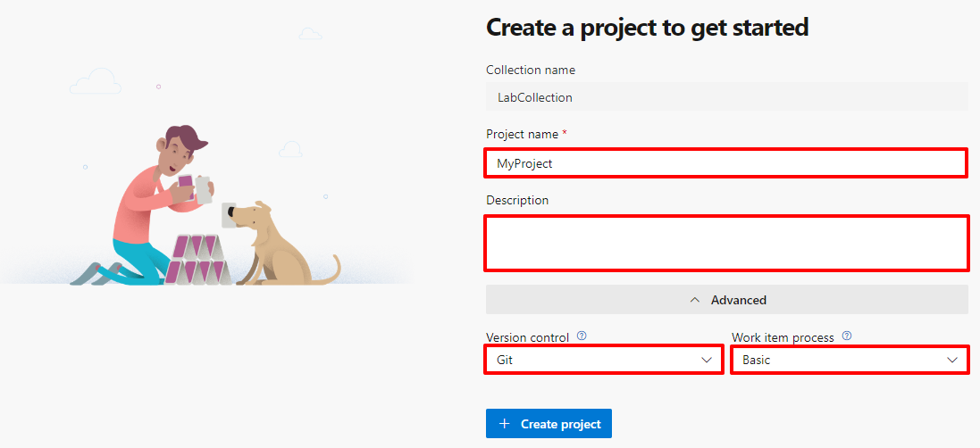Click the help icon beside Work item process
This screenshot has height=448, width=980.
[847, 336]
